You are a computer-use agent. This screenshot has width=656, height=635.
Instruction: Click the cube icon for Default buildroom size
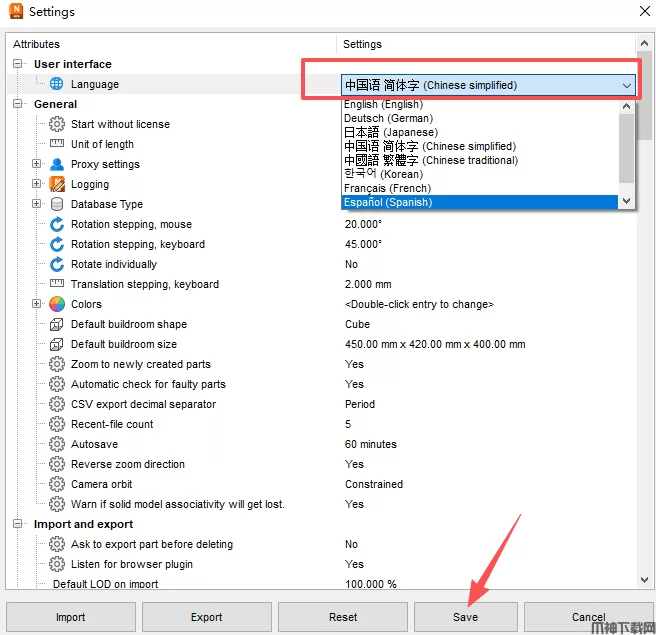coord(56,344)
